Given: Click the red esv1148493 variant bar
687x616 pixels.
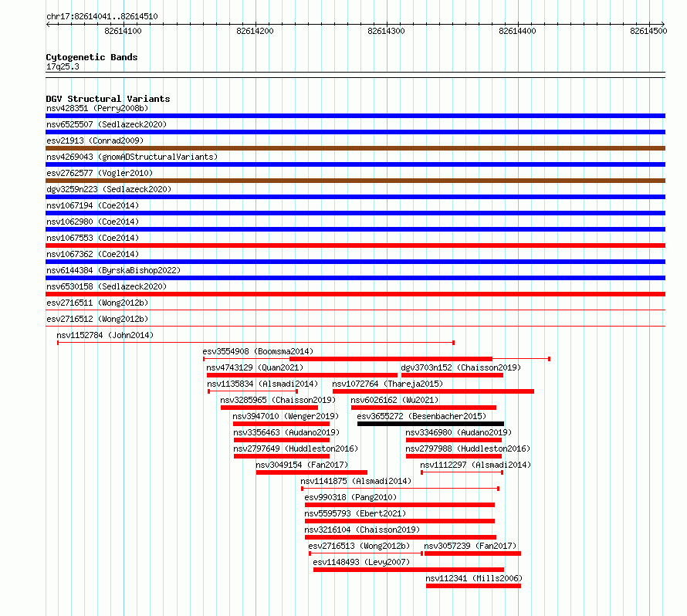Looking at the screenshot, I should pyautogui.click(x=409, y=570).
